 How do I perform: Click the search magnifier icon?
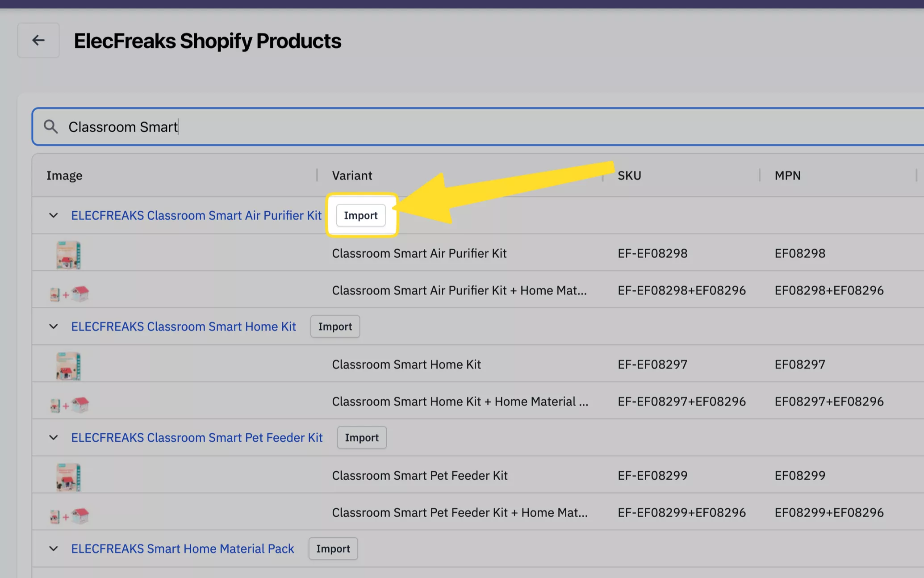pyautogui.click(x=51, y=127)
